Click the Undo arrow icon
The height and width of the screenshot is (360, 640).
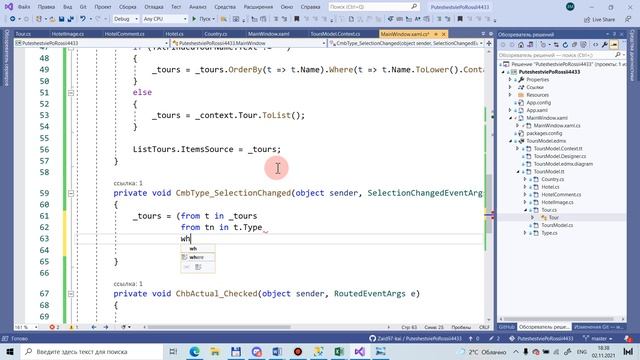click(x=83, y=19)
